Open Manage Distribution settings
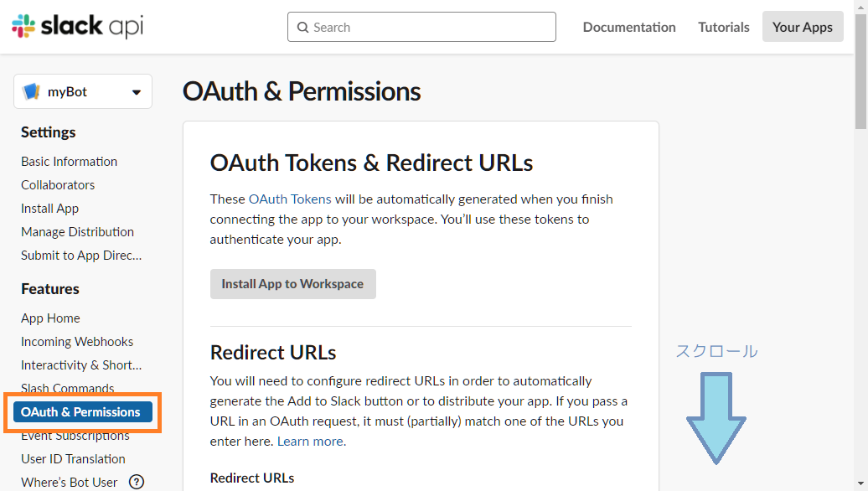Viewport: 868px width, 491px height. 77,232
